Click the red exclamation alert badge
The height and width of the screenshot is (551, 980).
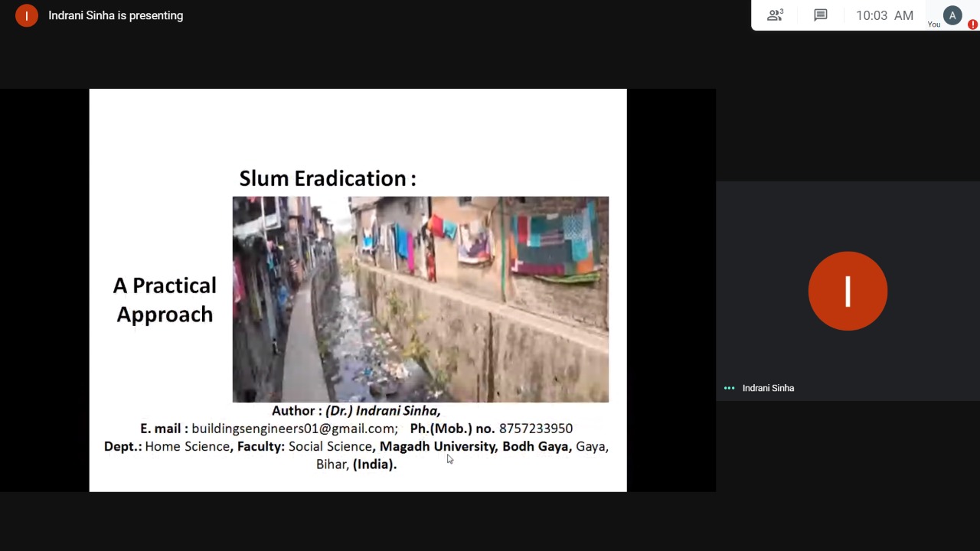(972, 24)
